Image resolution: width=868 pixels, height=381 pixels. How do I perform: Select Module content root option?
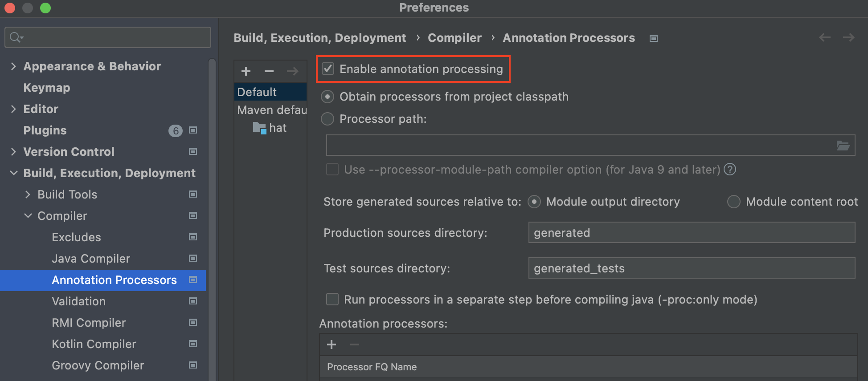734,202
